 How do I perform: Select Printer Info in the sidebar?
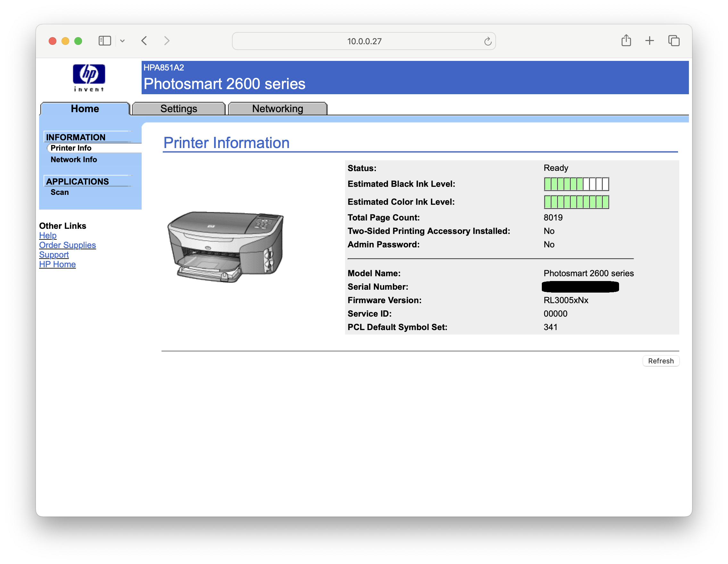click(x=71, y=148)
